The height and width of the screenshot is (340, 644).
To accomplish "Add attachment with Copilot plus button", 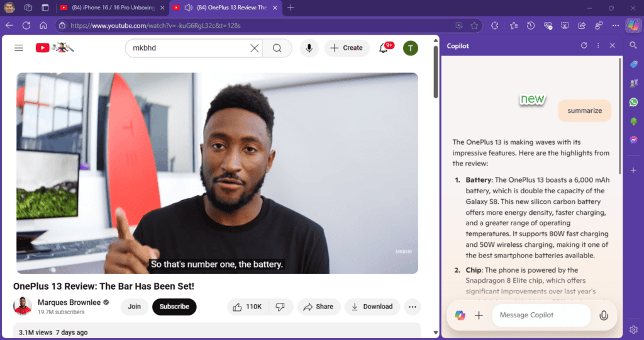I will pos(479,315).
